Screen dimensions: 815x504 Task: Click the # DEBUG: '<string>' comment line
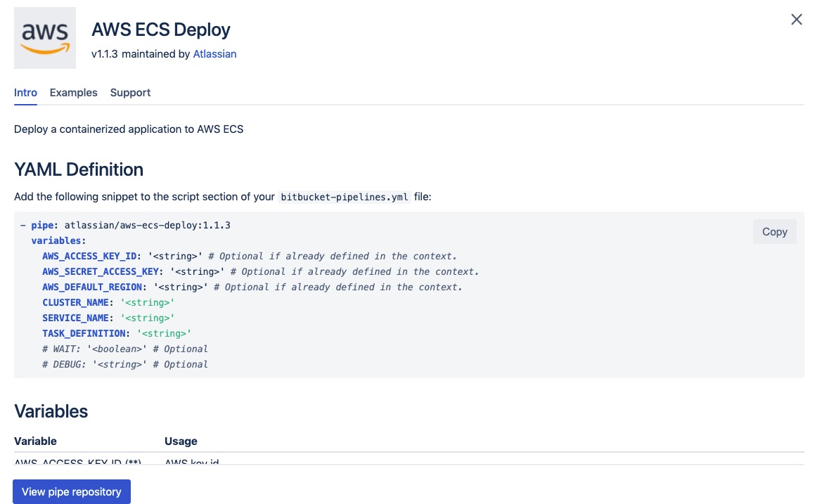(x=124, y=364)
